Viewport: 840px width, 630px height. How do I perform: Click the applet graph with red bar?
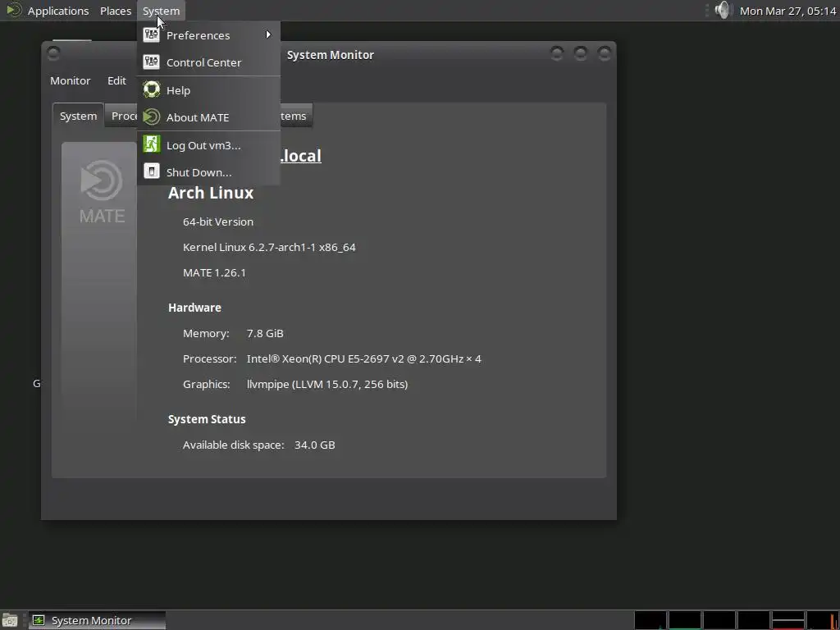788,620
